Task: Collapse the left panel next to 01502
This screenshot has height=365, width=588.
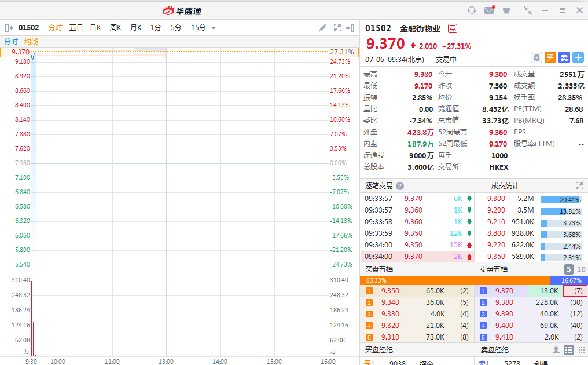Action: pyautogui.click(x=9, y=28)
